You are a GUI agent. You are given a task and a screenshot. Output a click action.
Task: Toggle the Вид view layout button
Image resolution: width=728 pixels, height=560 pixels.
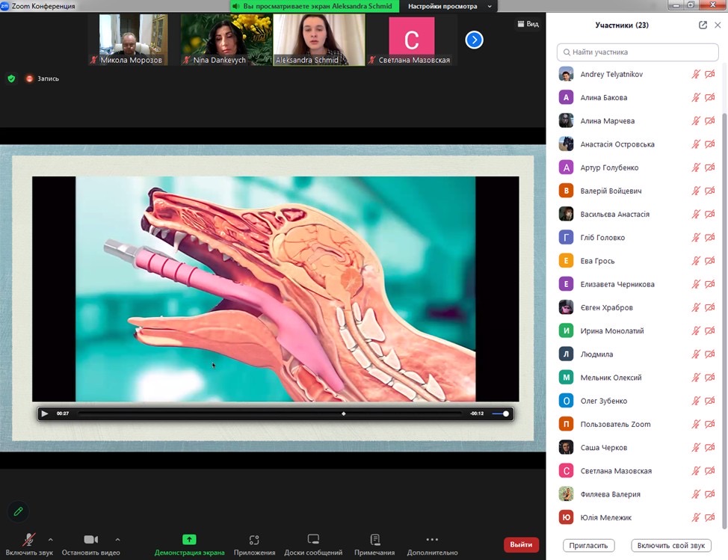pos(528,24)
